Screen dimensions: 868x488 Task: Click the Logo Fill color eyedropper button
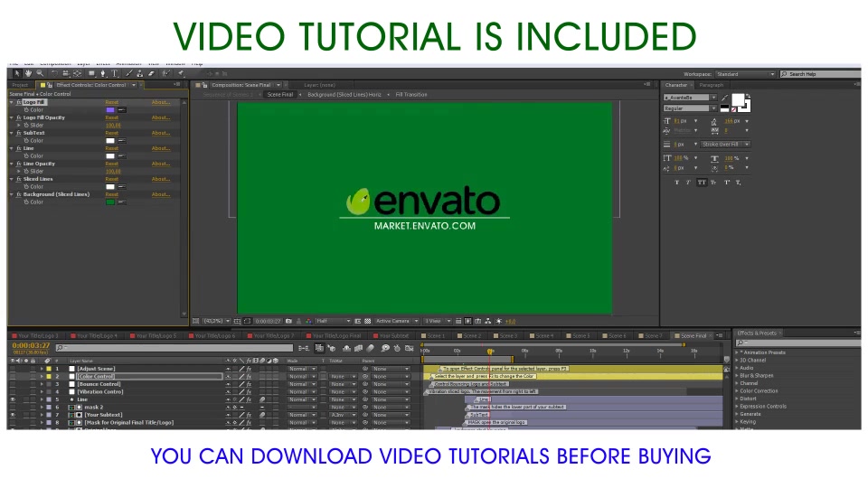pyautogui.click(x=122, y=109)
